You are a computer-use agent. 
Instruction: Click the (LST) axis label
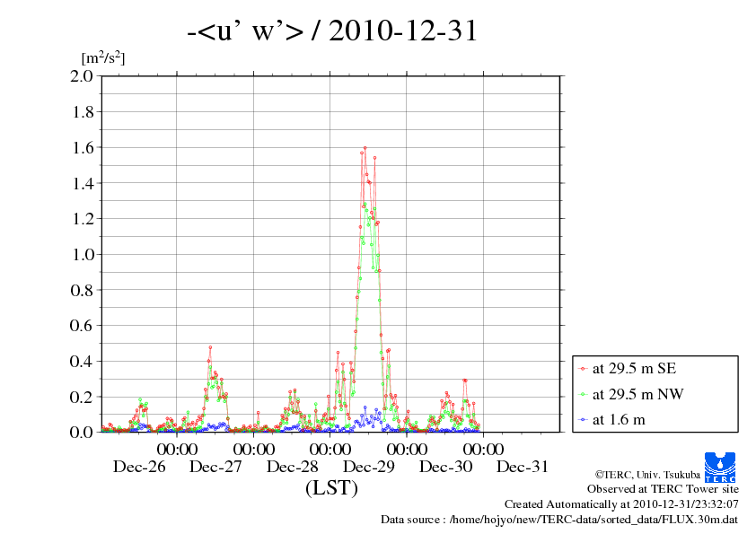pos(331,488)
